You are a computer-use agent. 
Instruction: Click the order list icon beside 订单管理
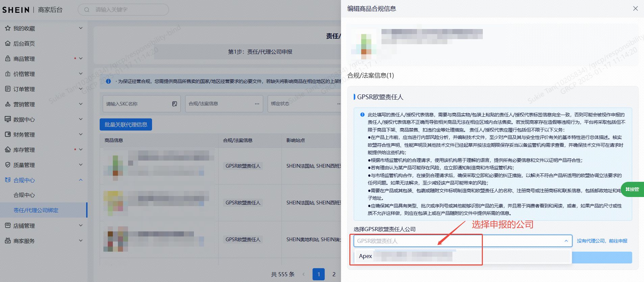[x=8, y=89]
